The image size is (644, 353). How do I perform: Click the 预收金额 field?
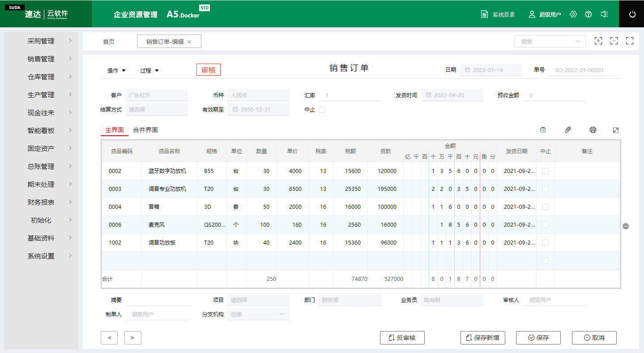pyautogui.click(x=554, y=95)
